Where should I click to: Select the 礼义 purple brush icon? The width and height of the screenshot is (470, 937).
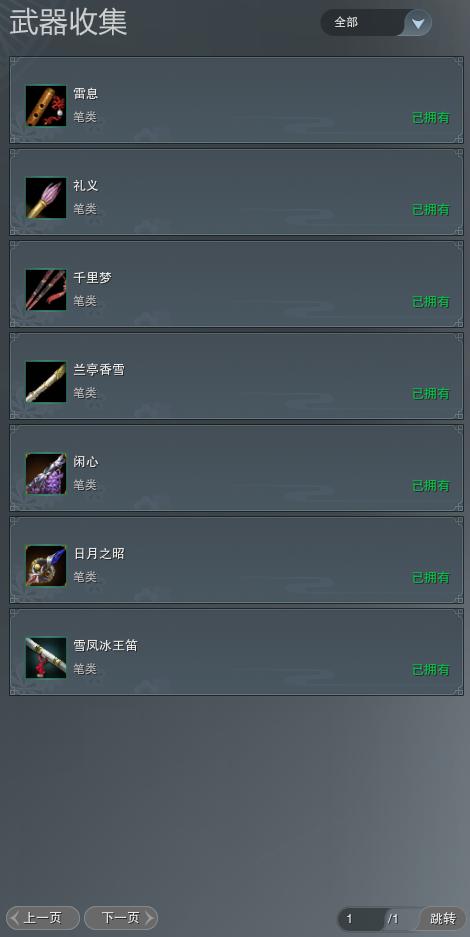[46, 198]
